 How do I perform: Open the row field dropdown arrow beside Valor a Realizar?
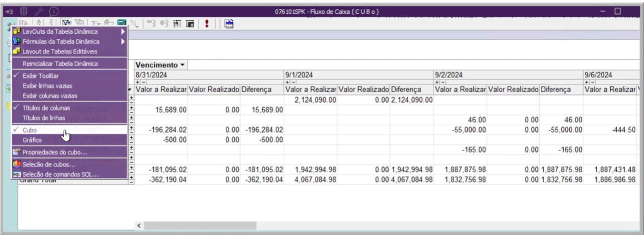pyautogui.click(x=131, y=89)
